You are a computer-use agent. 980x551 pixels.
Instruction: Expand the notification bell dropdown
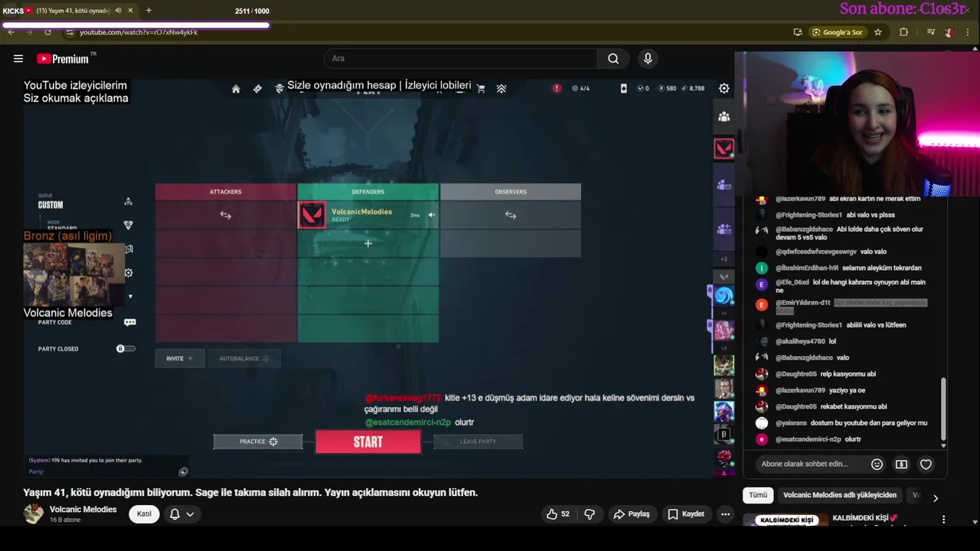point(181,514)
